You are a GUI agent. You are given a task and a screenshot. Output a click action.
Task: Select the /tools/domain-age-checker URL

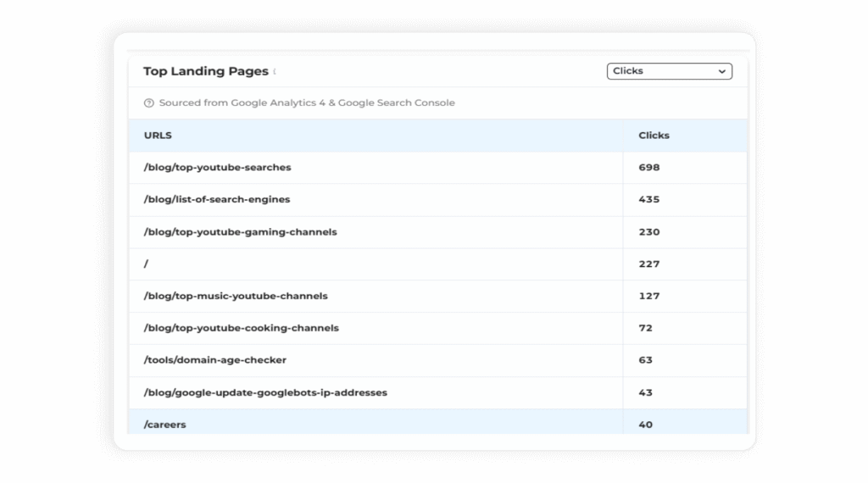tap(214, 360)
